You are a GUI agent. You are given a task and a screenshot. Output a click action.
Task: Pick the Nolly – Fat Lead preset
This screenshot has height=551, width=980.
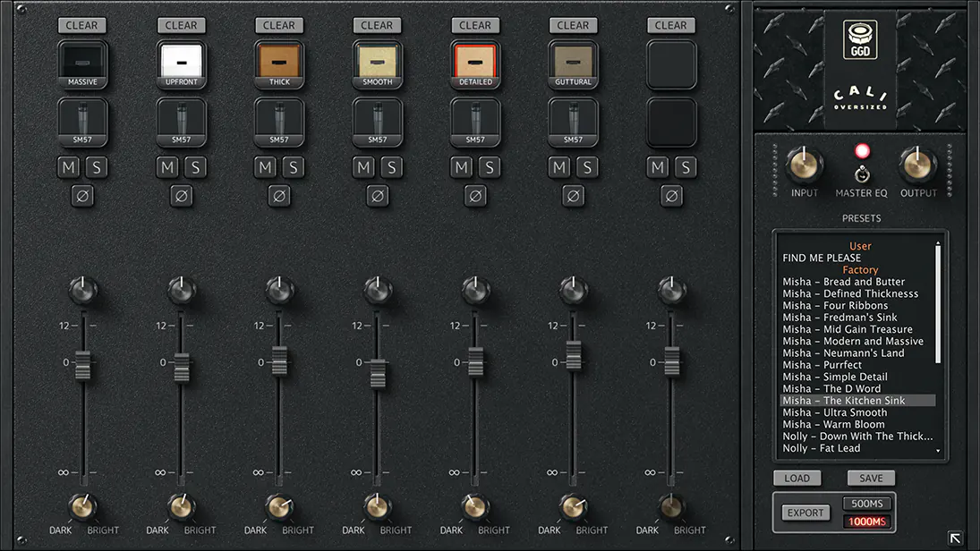coord(821,448)
